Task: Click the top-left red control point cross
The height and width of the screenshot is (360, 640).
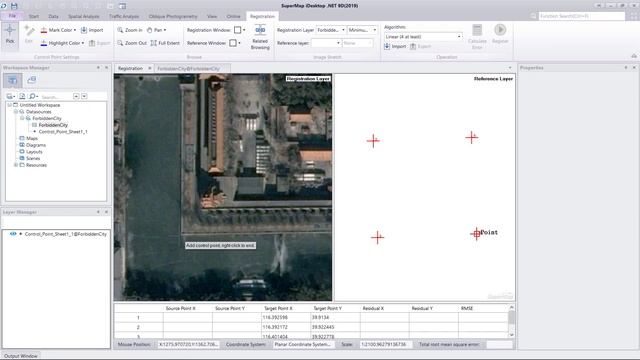Action: click(373, 141)
